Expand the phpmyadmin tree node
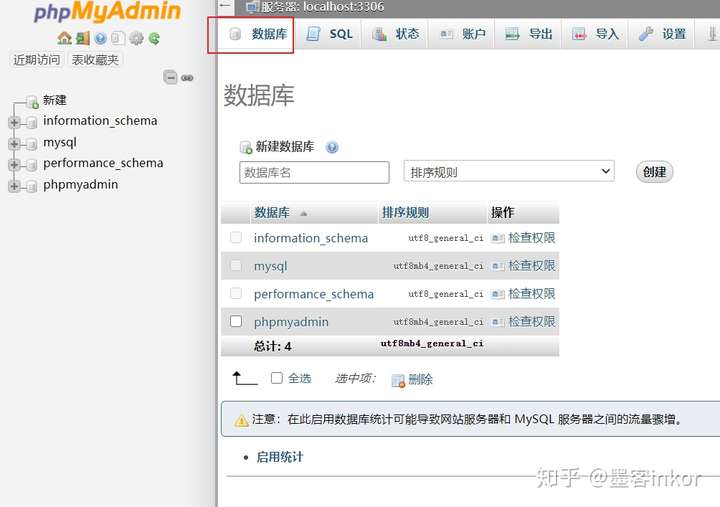 (14, 186)
